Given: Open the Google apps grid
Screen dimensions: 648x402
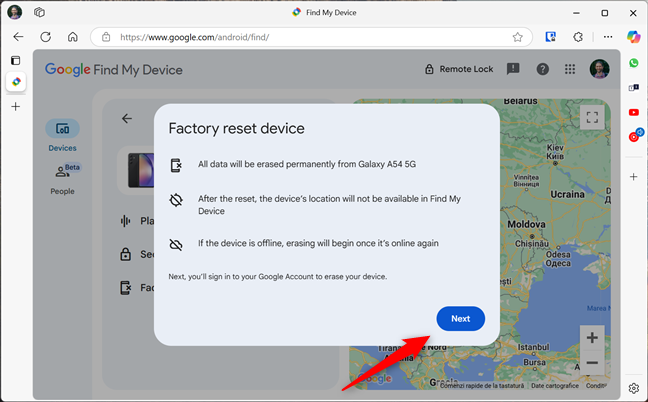Looking at the screenshot, I should 570,69.
